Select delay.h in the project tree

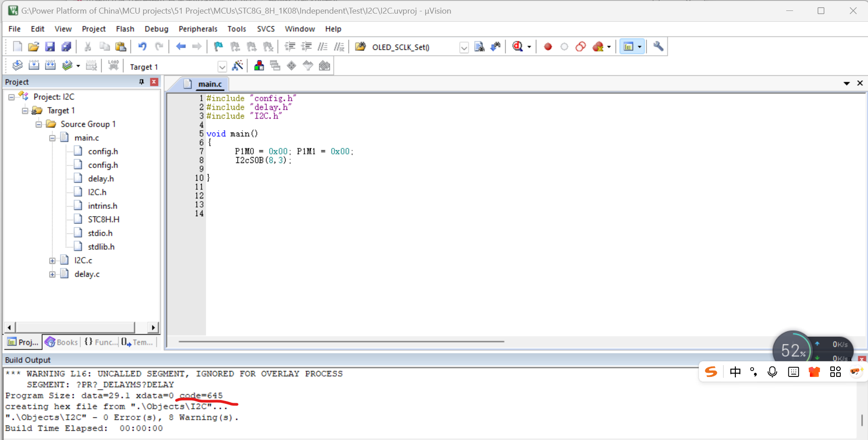tap(101, 178)
